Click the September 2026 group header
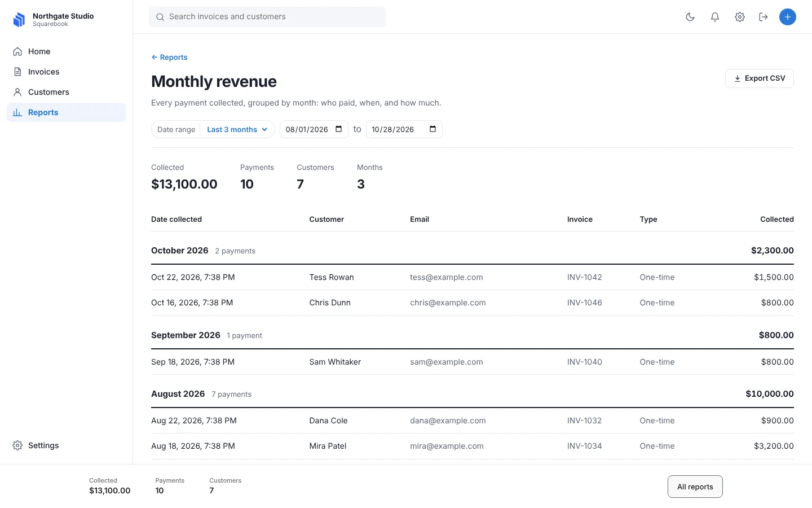 [x=473, y=335]
